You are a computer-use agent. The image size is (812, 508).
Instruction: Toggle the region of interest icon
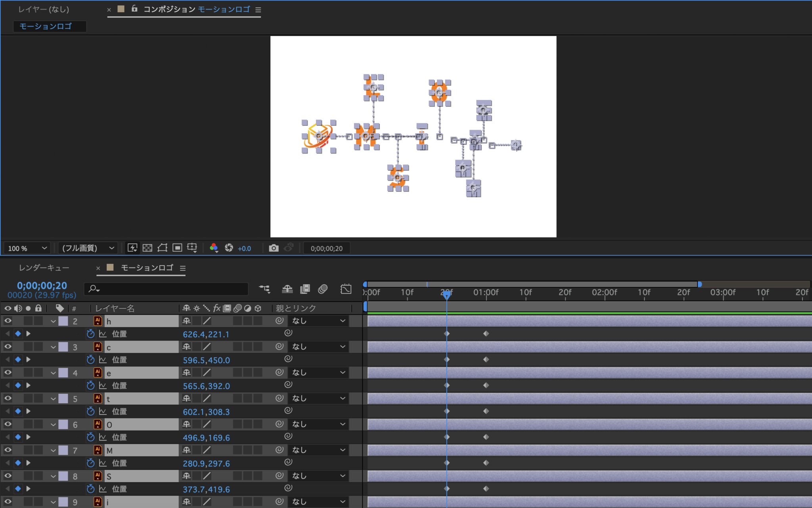177,248
